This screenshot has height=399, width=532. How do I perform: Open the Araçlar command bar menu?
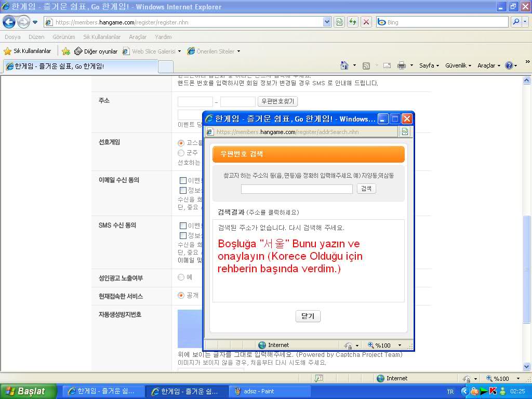pyautogui.click(x=488, y=65)
